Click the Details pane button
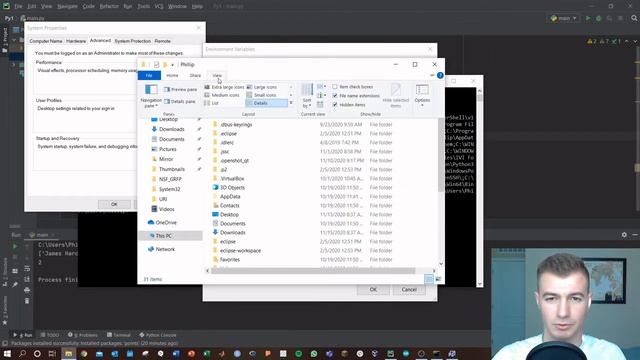Screen dimensions: 640x360 (180, 101)
